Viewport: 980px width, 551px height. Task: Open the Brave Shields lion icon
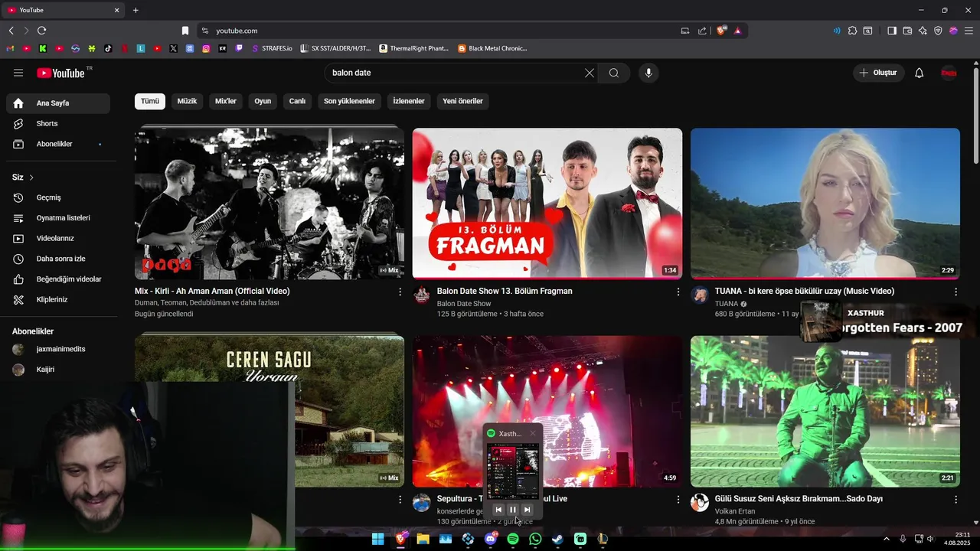click(721, 31)
